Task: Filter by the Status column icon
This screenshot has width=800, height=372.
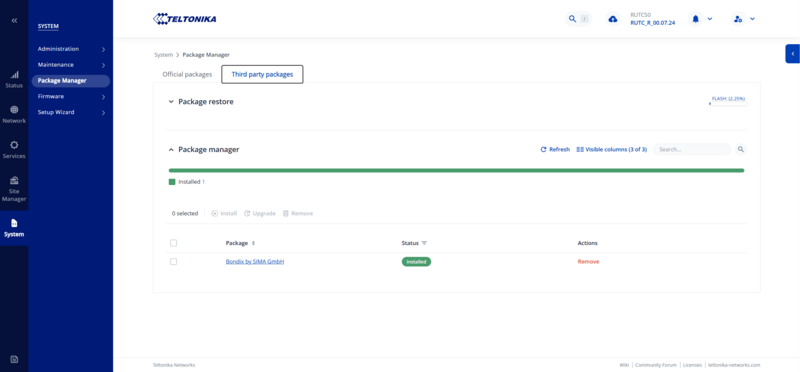Action: 424,243
